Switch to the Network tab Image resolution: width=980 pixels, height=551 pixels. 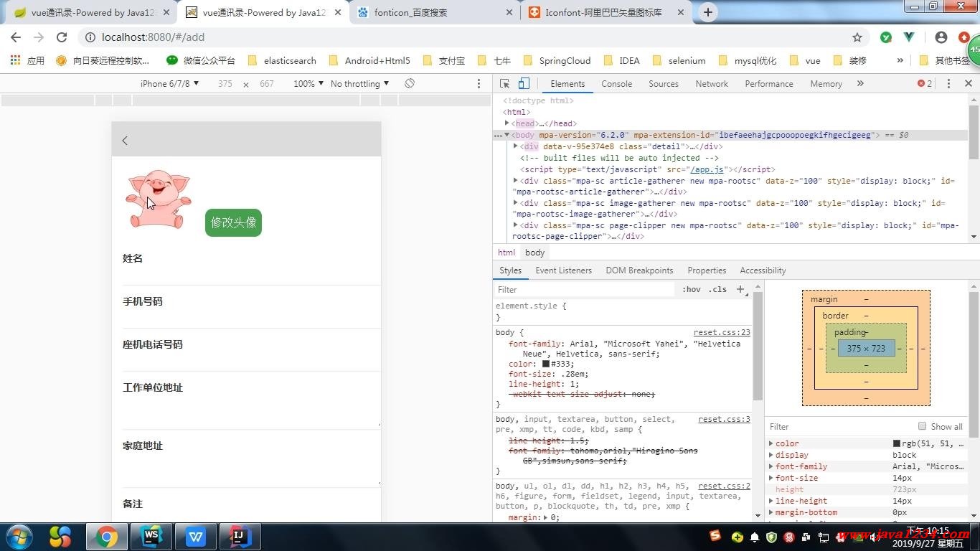click(x=712, y=83)
